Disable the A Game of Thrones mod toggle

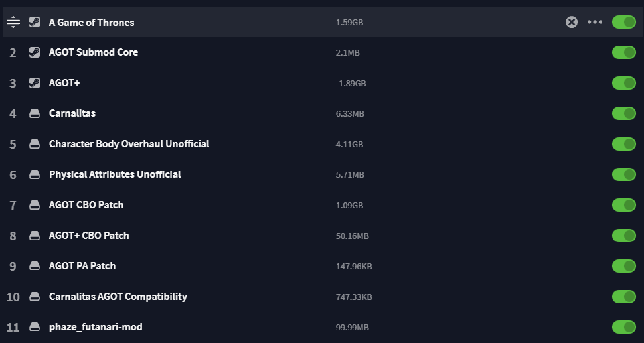tap(624, 22)
